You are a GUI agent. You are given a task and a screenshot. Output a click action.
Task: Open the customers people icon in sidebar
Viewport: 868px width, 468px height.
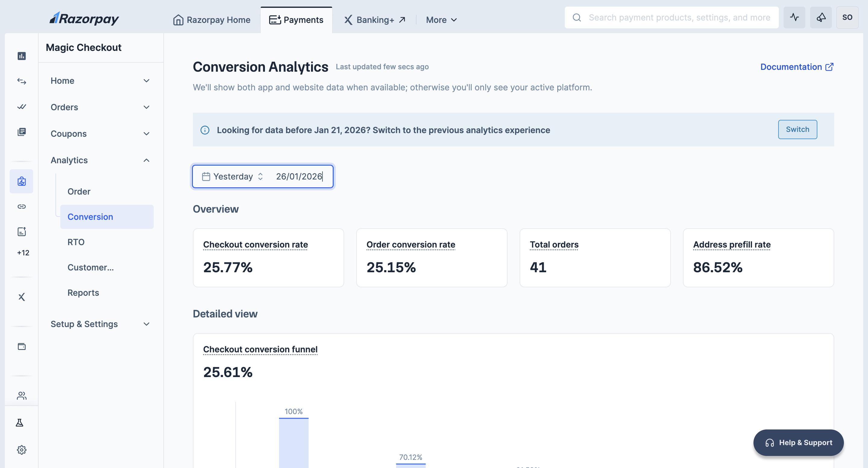click(x=22, y=396)
